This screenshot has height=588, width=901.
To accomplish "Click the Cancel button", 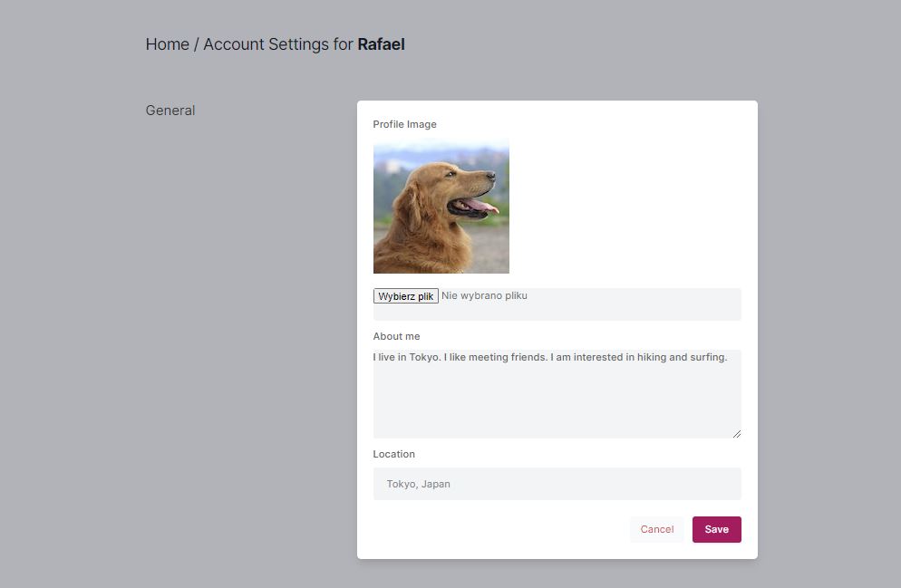I will pos(656,529).
